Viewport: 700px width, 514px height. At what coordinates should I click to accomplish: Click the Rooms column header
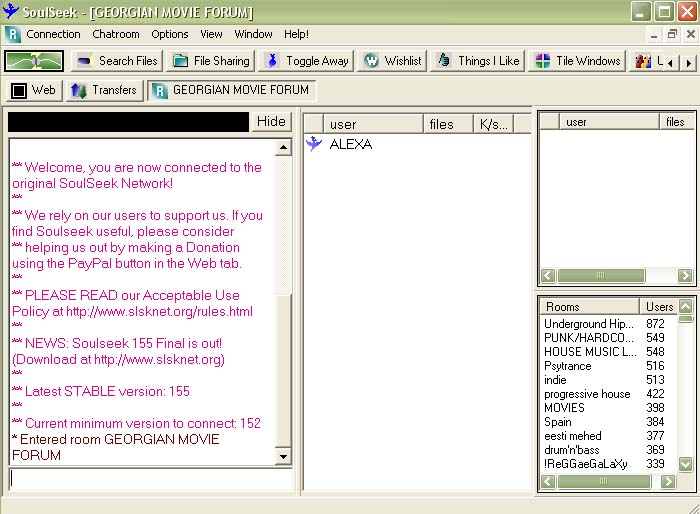(x=589, y=307)
